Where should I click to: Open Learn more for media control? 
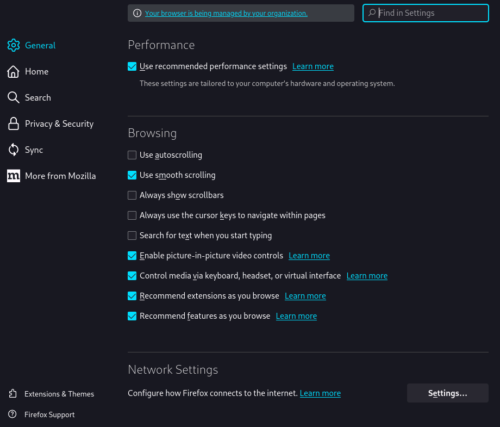(367, 276)
